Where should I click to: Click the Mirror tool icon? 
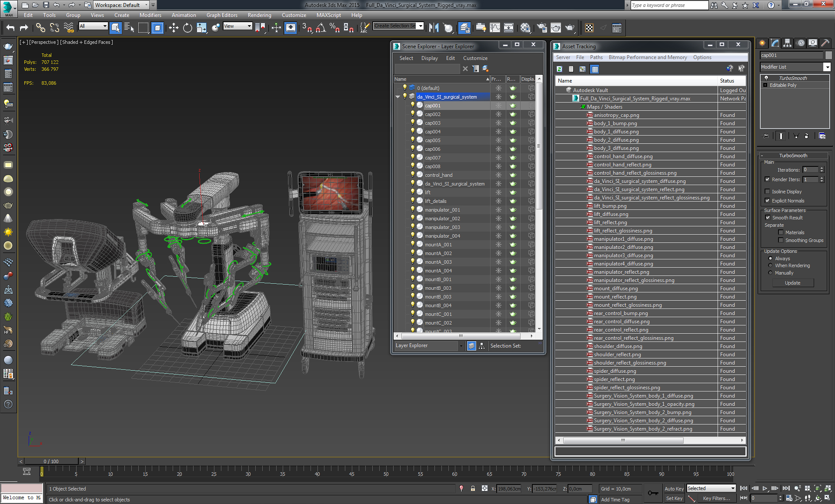[434, 28]
